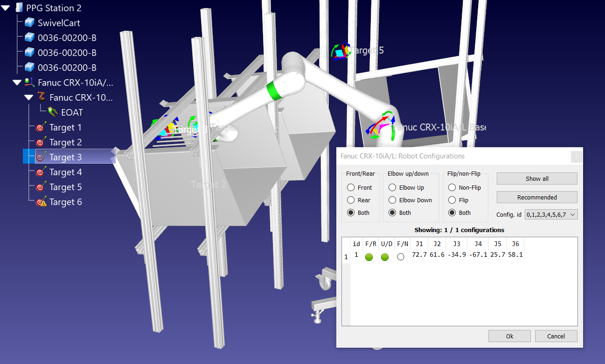605x364 pixels.
Task: Click the Fanuc CRX-10iA robot icon
Action: tap(30, 82)
